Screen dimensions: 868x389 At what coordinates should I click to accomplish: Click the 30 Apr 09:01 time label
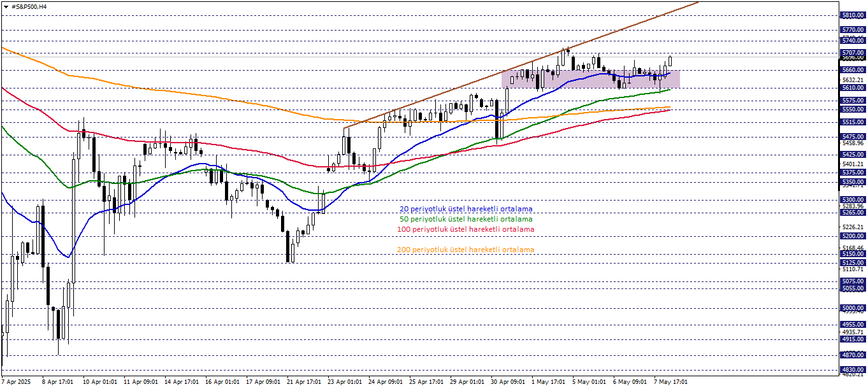pos(508,382)
